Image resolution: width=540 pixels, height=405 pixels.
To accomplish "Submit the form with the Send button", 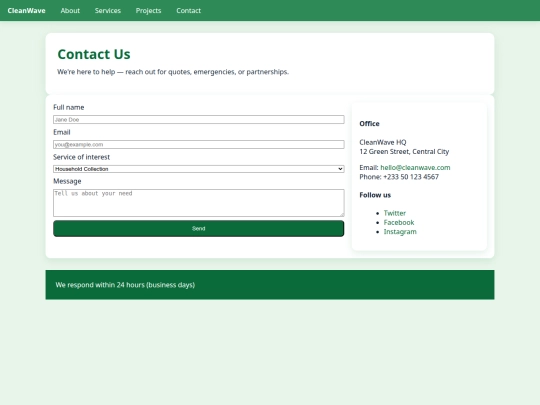I will 199,228.
